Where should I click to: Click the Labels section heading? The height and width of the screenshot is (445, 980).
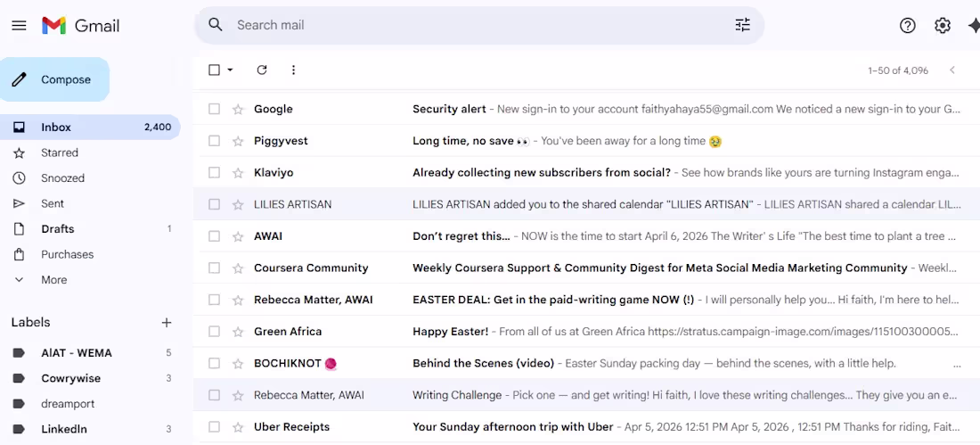[30, 322]
